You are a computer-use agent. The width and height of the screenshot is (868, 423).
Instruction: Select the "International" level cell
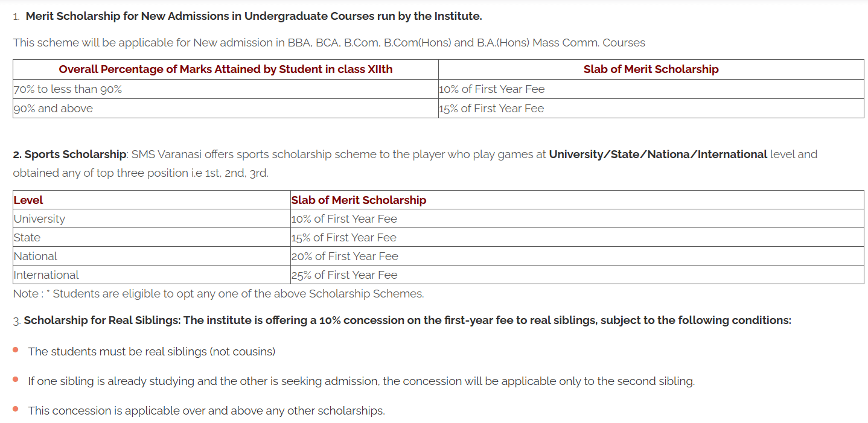point(46,275)
